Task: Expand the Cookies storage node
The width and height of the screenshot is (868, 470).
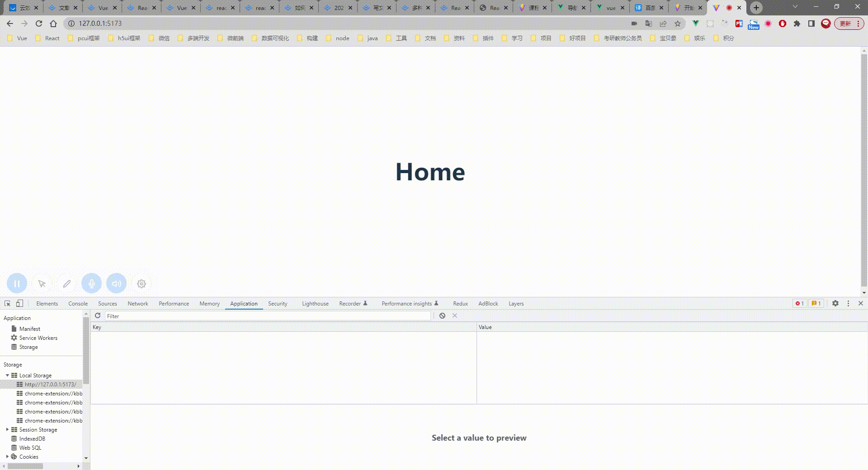Action: [6, 456]
